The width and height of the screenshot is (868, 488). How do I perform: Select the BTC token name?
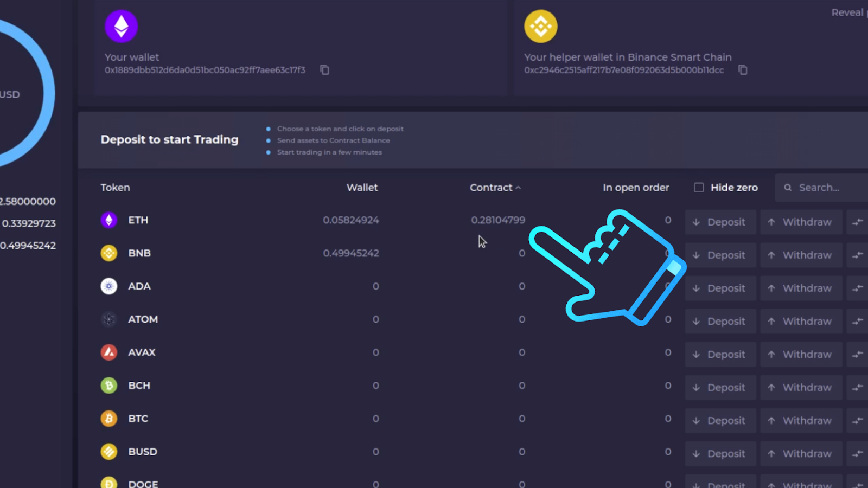[138, 419]
